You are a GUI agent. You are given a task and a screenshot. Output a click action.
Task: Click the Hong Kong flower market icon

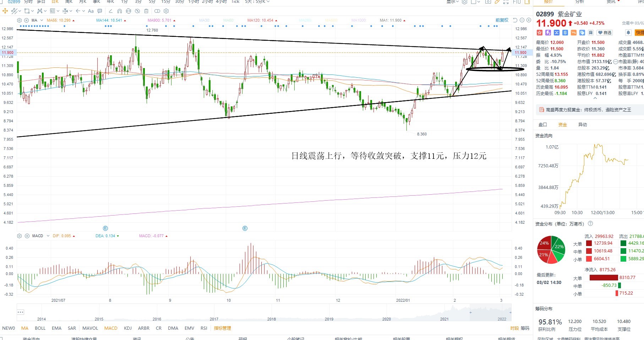(x=540, y=33)
